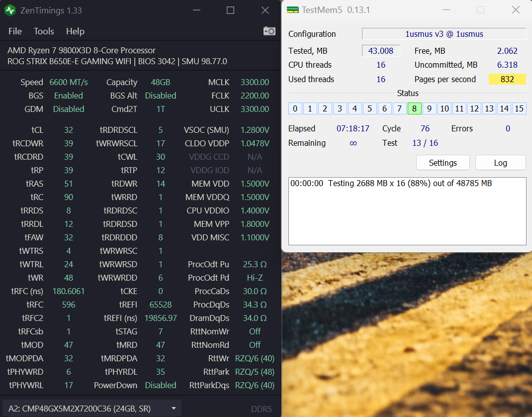This screenshot has width=532, height=417.
Task: Click the tRFC value 596
Action: pyautogui.click(x=69, y=305)
